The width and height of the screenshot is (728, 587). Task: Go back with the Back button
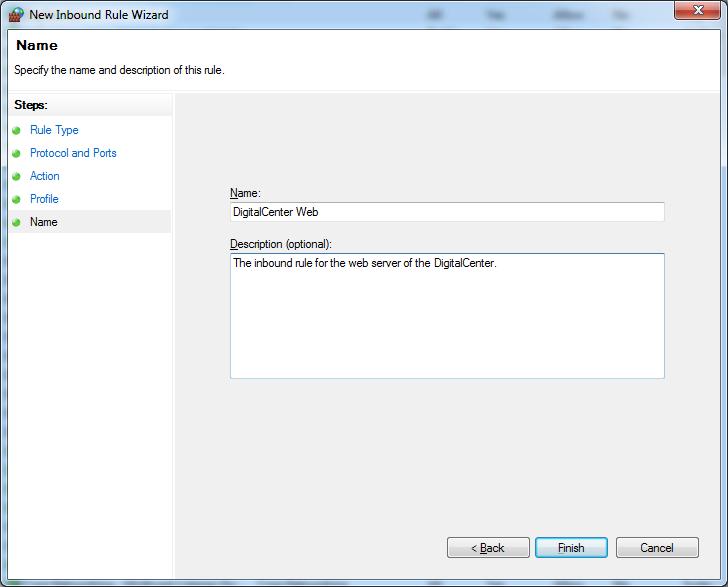(x=488, y=548)
